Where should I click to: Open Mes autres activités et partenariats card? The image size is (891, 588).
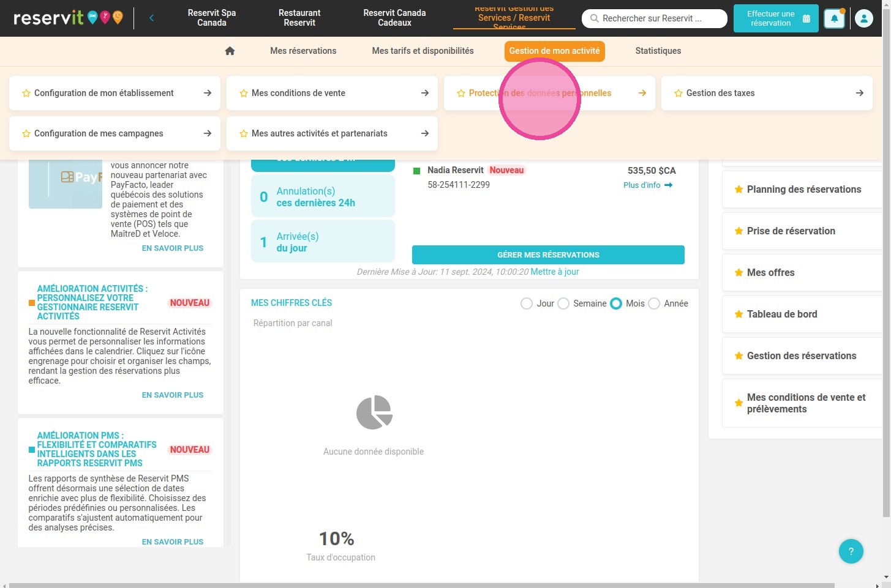click(x=332, y=133)
